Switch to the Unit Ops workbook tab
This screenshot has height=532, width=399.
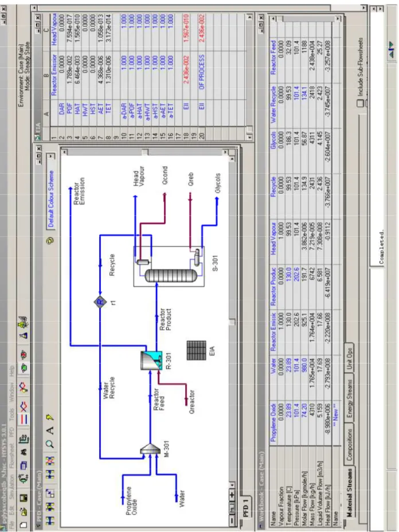[x=350, y=357]
